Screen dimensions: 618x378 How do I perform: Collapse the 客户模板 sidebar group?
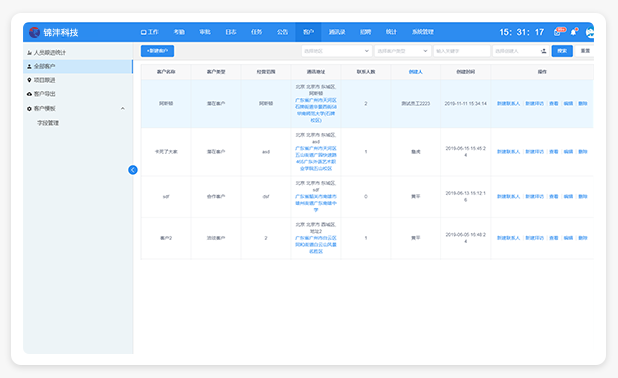(123, 108)
